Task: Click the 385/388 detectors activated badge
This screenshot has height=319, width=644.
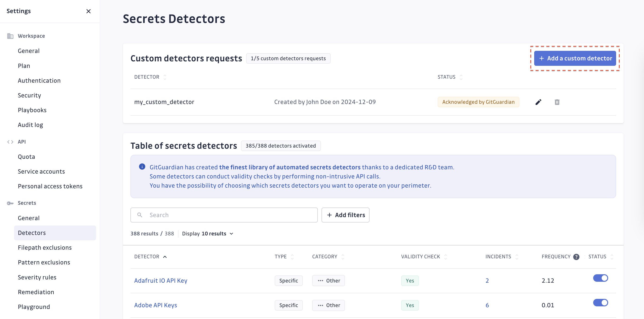Action: coord(281,146)
